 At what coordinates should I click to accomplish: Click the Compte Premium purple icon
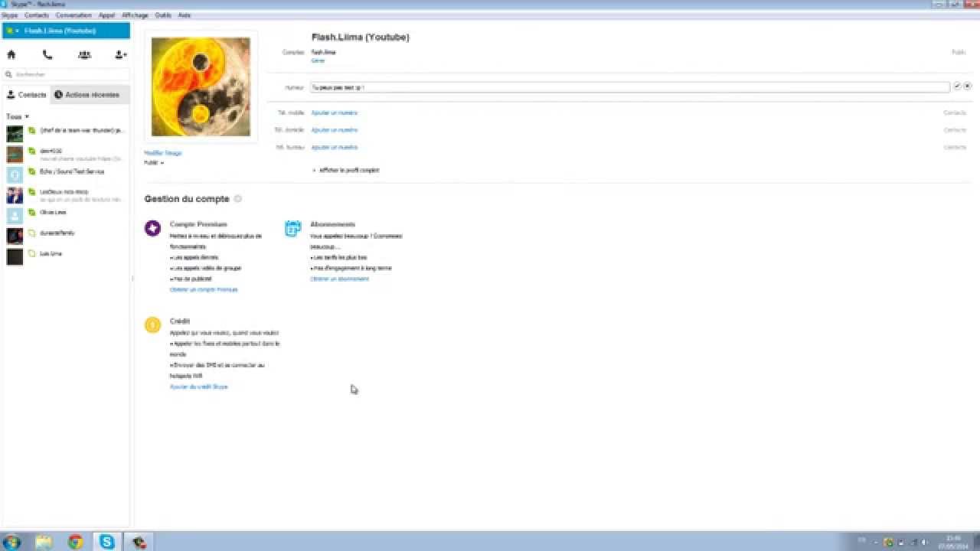pyautogui.click(x=152, y=227)
